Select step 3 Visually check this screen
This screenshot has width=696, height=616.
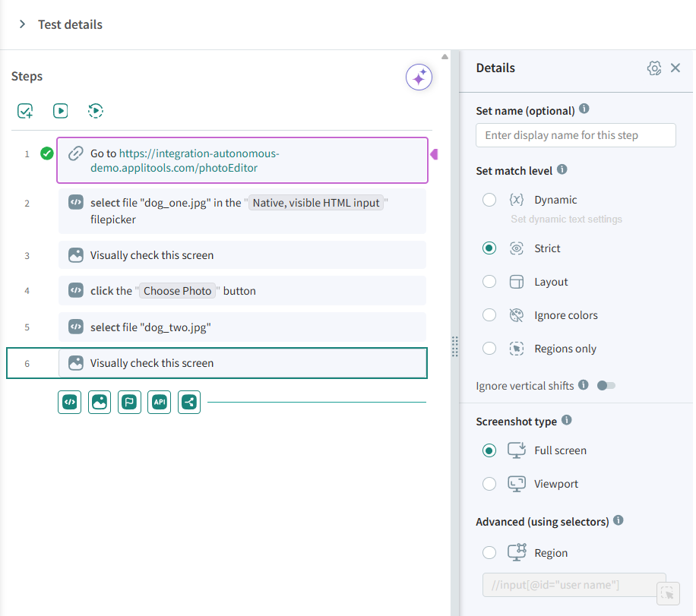242,255
